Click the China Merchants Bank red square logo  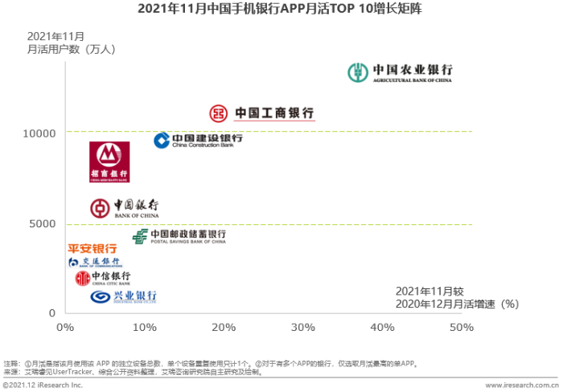pyautogui.click(x=109, y=161)
